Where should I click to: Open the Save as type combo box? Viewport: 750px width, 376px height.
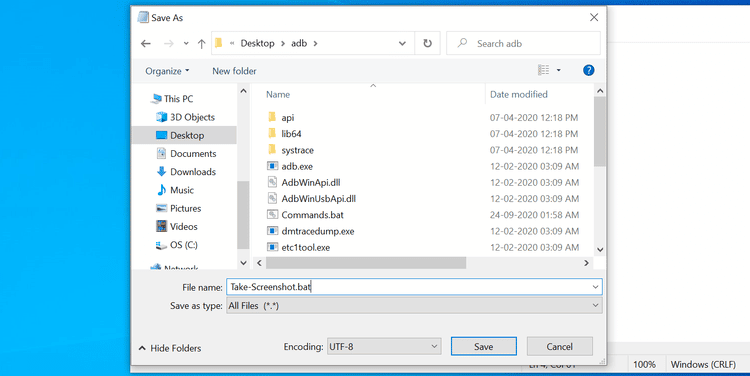(x=414, y=306)
